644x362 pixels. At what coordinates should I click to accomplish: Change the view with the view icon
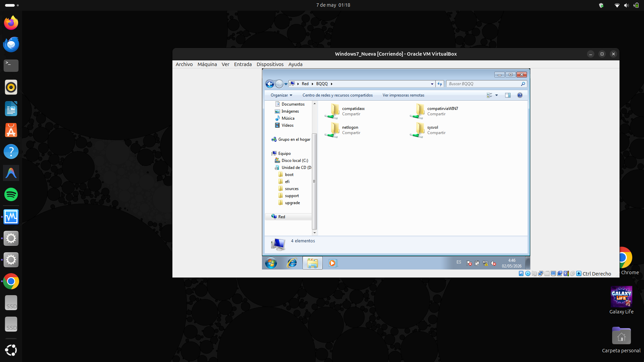[x=489, y=95]
